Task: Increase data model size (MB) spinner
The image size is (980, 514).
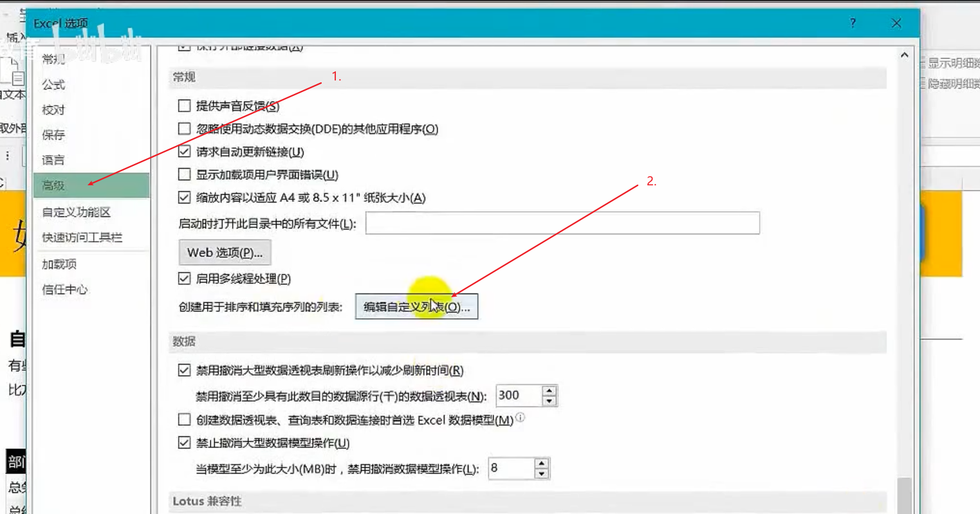Action: pyautogui.click(x=542, y=463)
